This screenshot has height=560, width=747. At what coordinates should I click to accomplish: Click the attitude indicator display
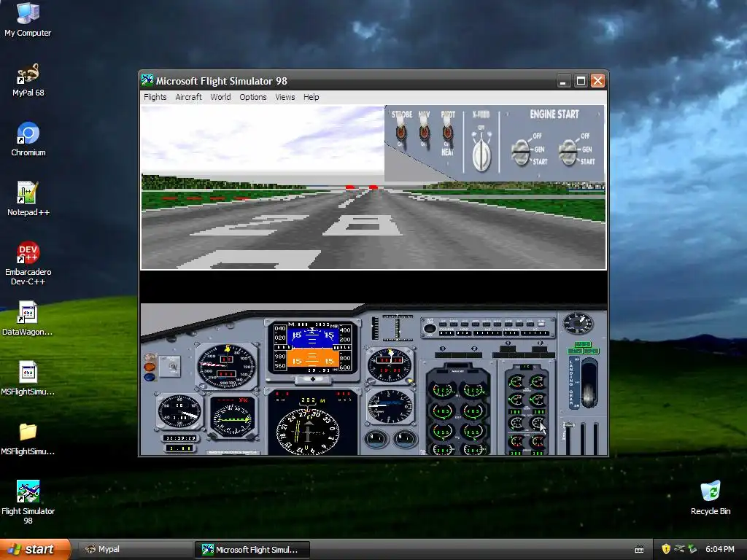312,348
